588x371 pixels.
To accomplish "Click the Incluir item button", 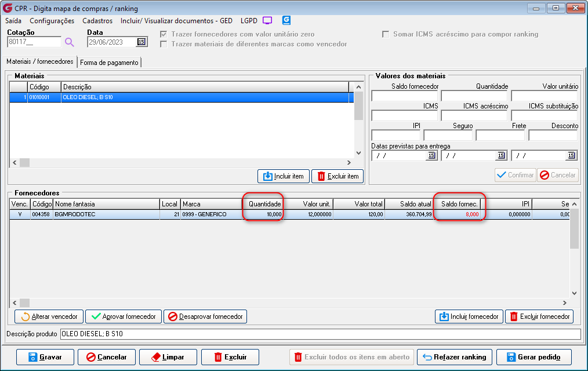I will click(x=284, y=176).
